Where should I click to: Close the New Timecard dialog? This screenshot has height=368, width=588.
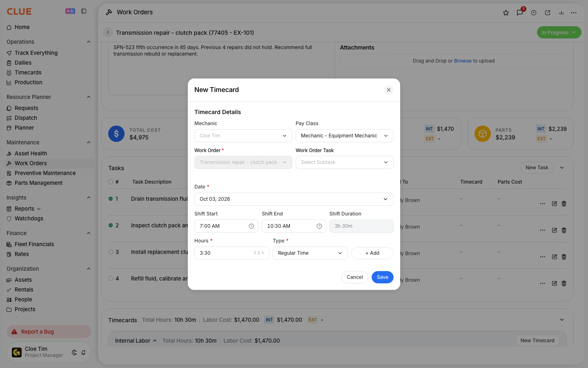[389, 90]
